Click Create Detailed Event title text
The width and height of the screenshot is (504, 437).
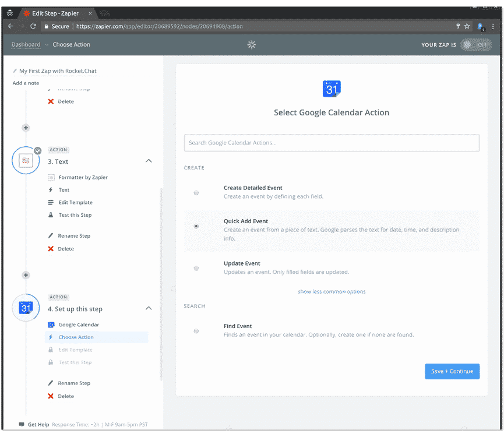253,188
